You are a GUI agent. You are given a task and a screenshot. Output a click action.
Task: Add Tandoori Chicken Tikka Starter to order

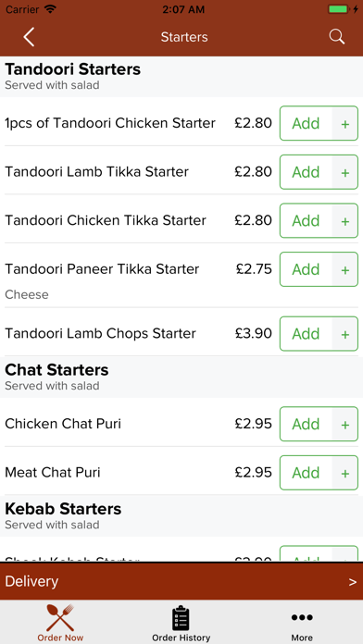point(306,220)
